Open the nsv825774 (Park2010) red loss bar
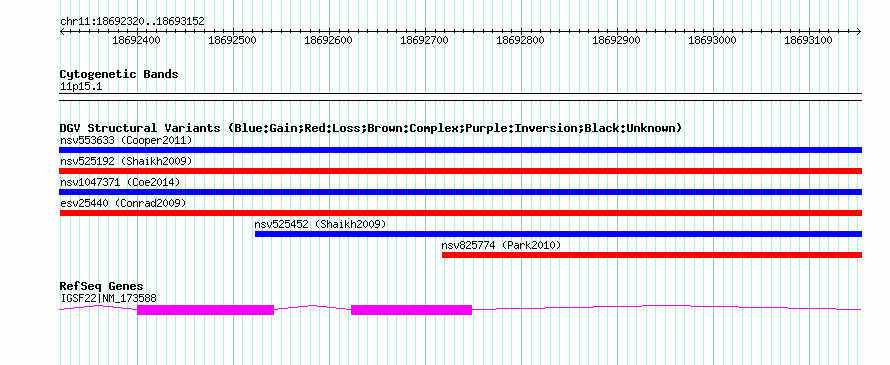The width and height of the screenshot is (890, 365). point(652,255)
